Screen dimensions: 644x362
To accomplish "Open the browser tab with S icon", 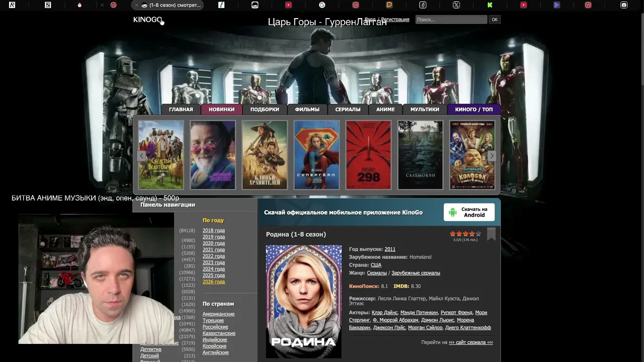I will (48, 5).
